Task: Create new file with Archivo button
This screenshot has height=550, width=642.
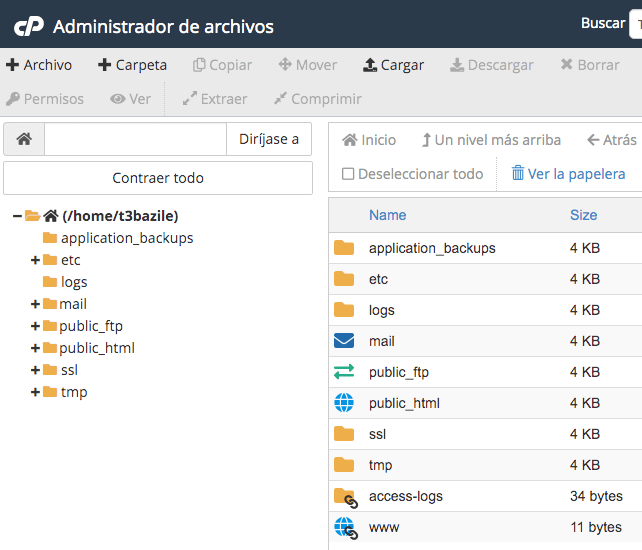Action: (x=39, y=65)
